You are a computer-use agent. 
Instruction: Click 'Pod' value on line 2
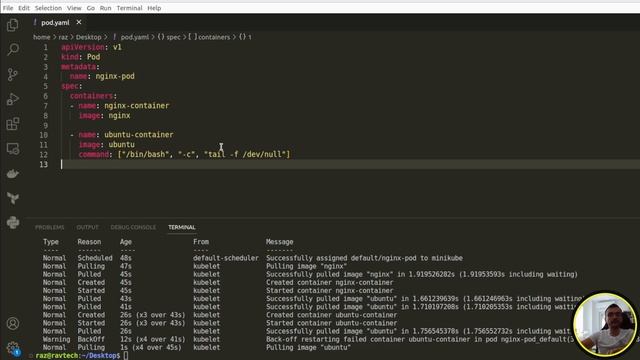tap(93, 57)
